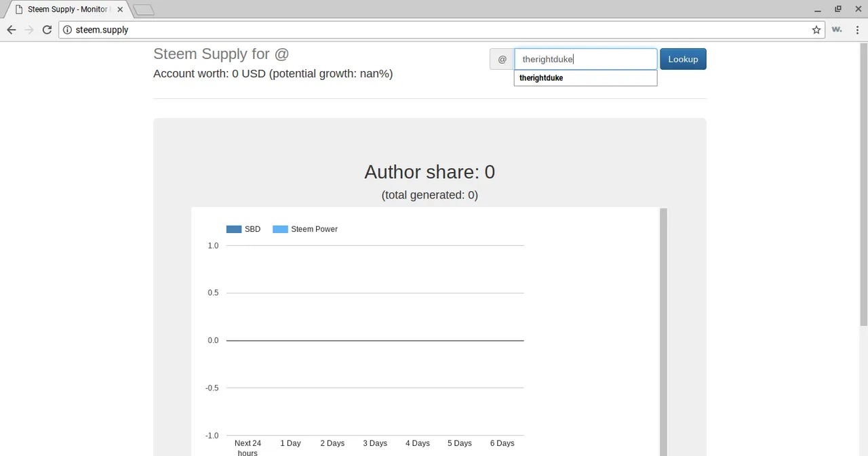Click the (total generated: 0) text
This screenshot has height=456, width=868.
[x=429, y=195]
